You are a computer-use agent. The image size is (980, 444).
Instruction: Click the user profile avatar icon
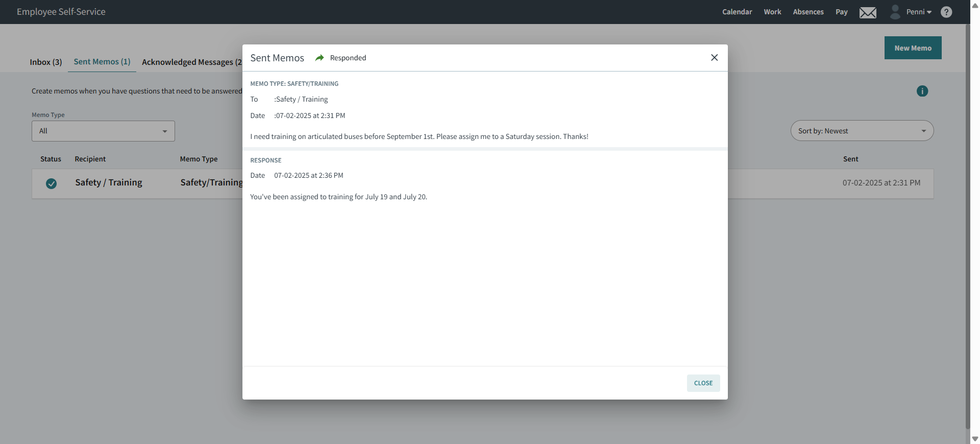click(x=895, y=12)
